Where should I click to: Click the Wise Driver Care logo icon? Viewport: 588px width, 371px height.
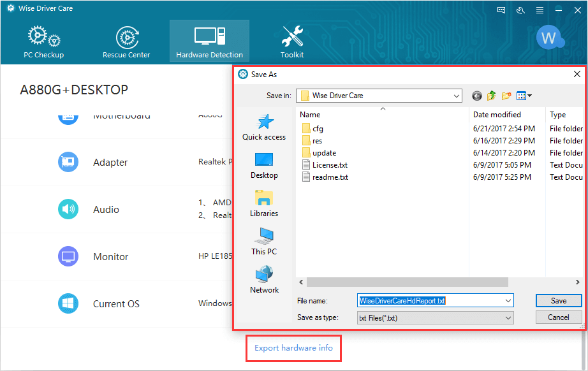click(x=10, y=8)
